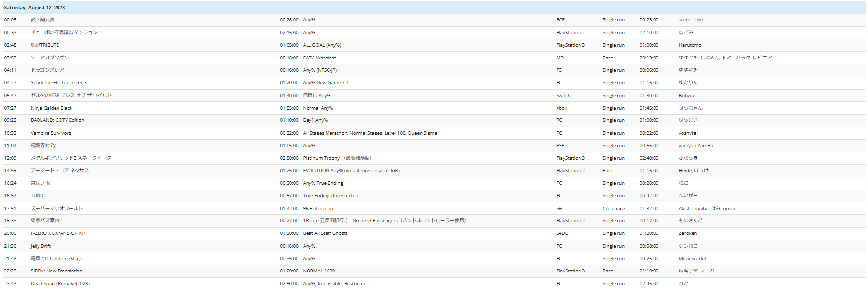Click the platform 'SFC'
The height and width of the screenshot is (290, 868).
click(x=560, y=209)
